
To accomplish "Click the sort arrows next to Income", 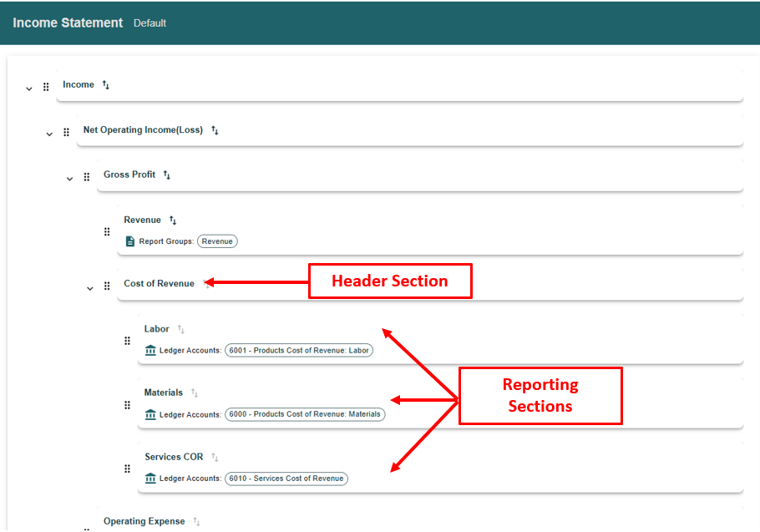I will pyautogui.click(x=106, y=85).
